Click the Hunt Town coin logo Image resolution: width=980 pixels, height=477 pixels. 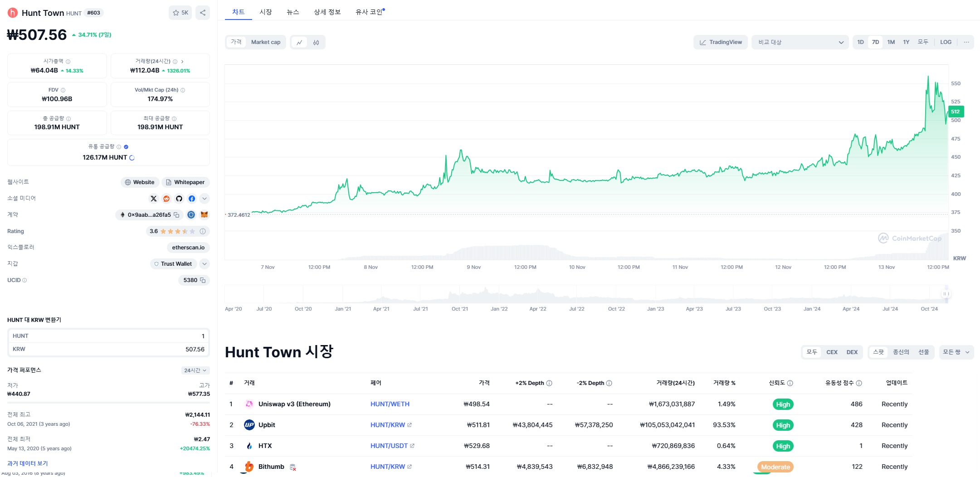coord(13,13)
